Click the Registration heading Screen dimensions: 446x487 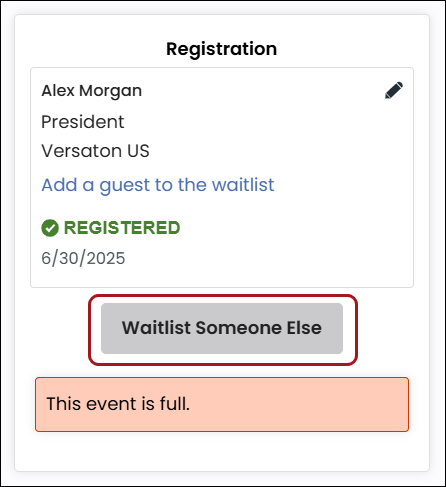222,49
